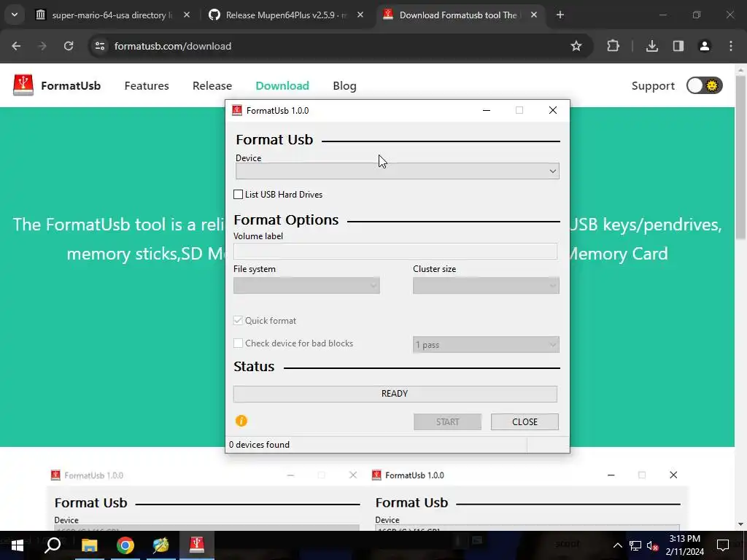Viewport: 747px width, 560px height.
Task: Open the Chrome extensions puzzle icon
Action: pyautogui.click(x=613, y=46)
